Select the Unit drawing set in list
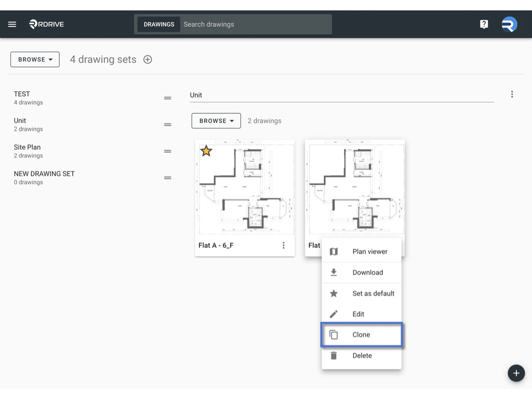The image size is (532, 399). 92,125
